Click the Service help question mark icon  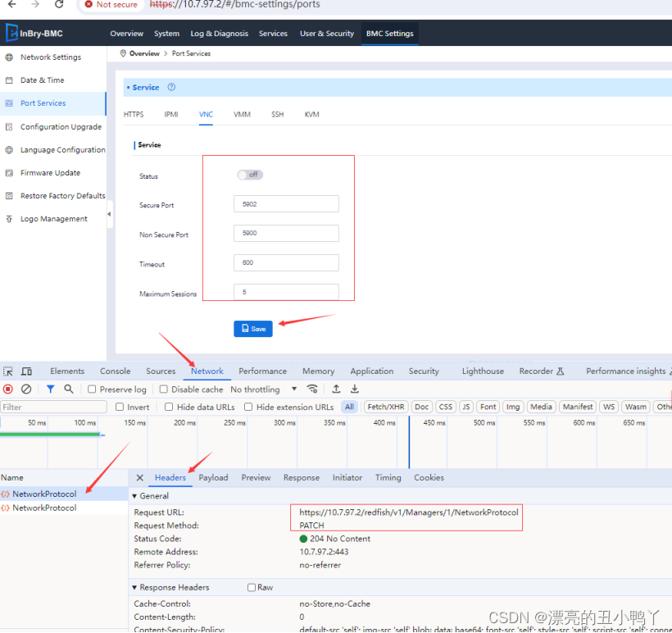pyautogui.click(x=171, y=88)
